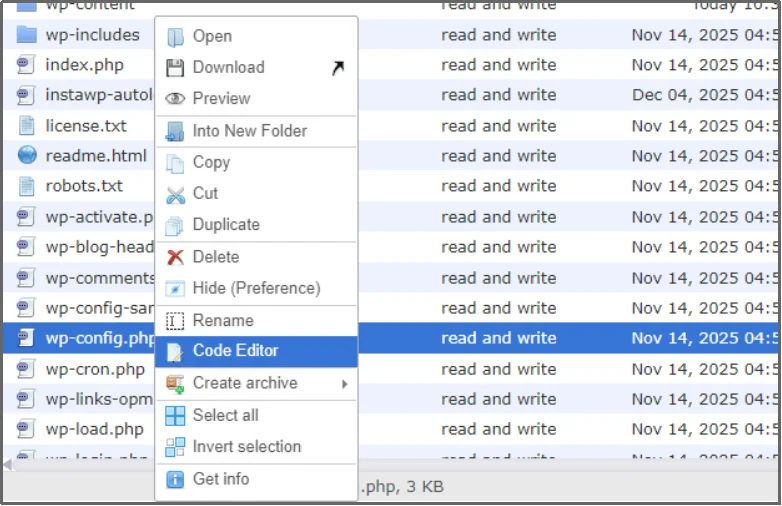Viewport: 782px width, 506px height.
Task: Select Preview in the context menu
Action: (256, 99)
